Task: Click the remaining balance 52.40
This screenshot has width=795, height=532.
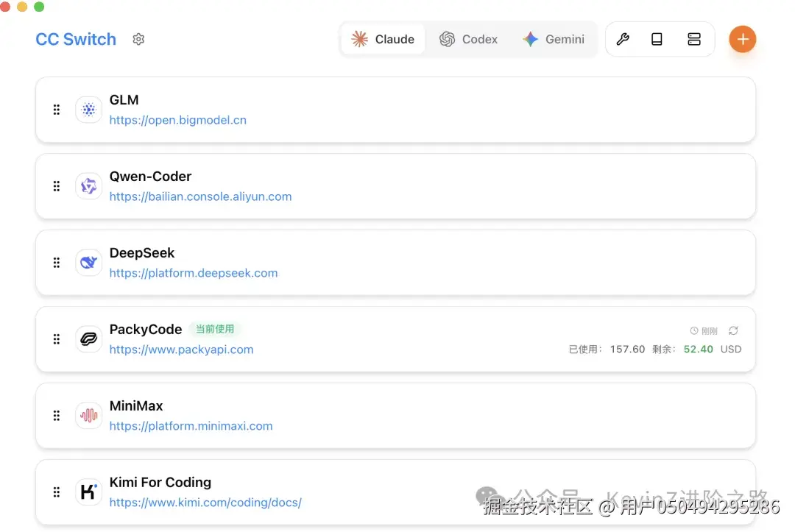Action: coord(698,349)
